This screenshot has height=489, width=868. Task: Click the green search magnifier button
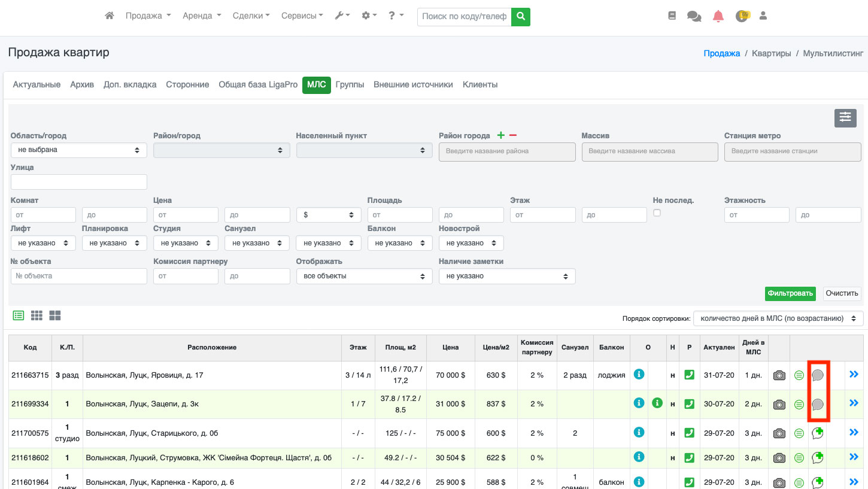click(x=521, y=17)
